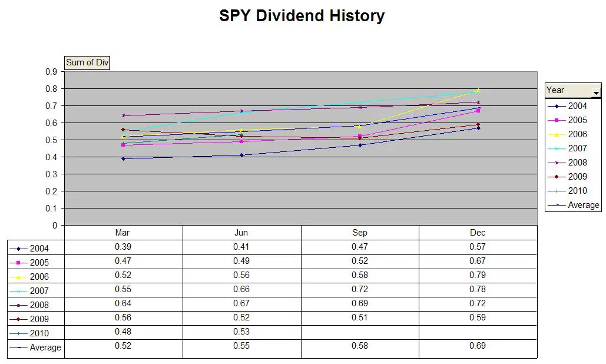
Task: Click the Average Dec value 0.69
Action: [478, 346]
